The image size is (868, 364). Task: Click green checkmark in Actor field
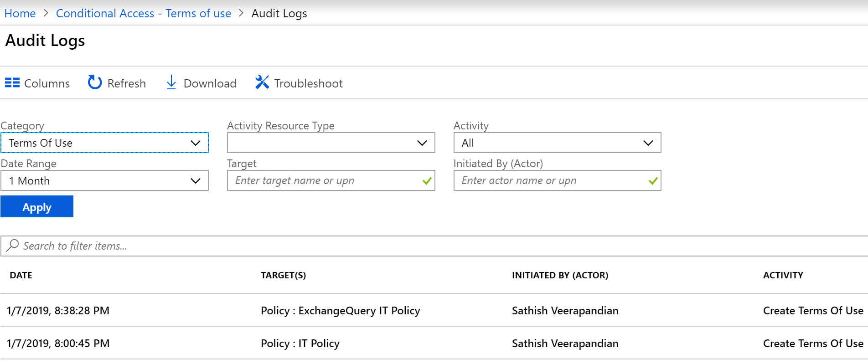click(653, 181)
